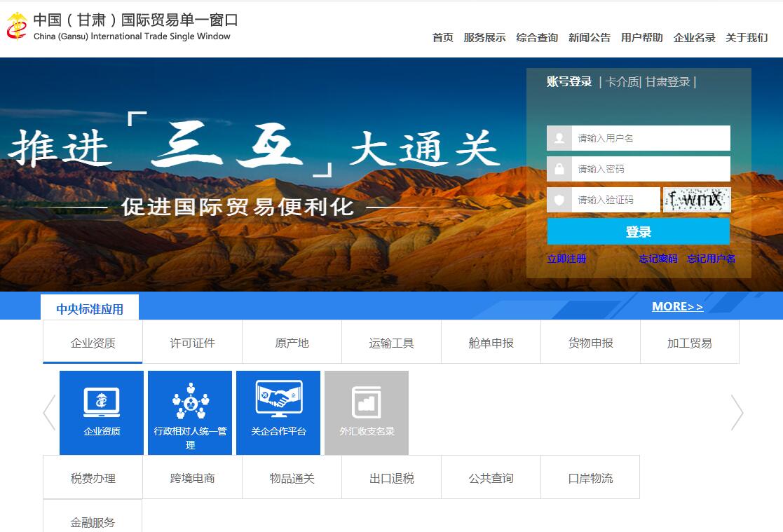783x532 pixels.
Task: Focus the password input field
Action: click(x=650, y=169)
